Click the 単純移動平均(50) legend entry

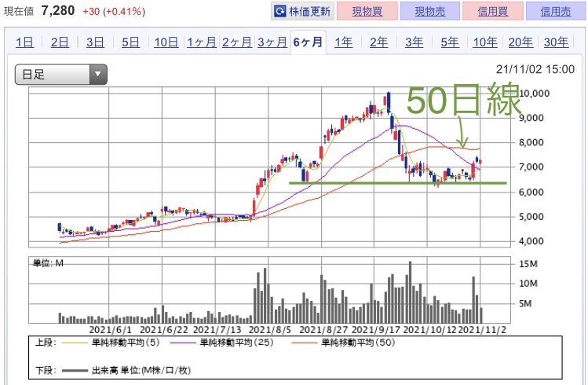[x=343, y=343]
